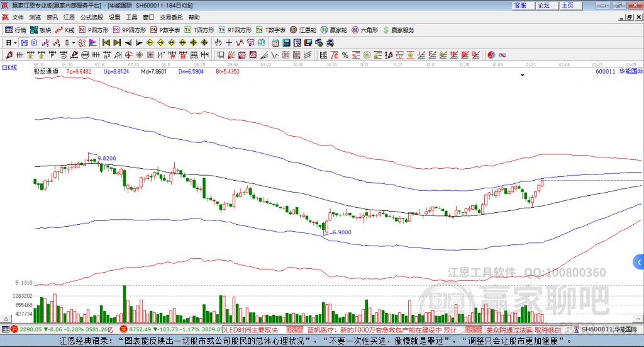This screenshot has width=644, height=347.
Task: Toggle the colored flag icon next to 极
Action: coord(93,43)
